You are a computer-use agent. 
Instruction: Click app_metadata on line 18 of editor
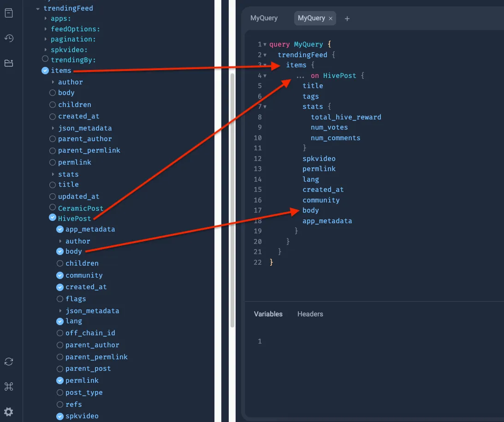tap(327, 221)
